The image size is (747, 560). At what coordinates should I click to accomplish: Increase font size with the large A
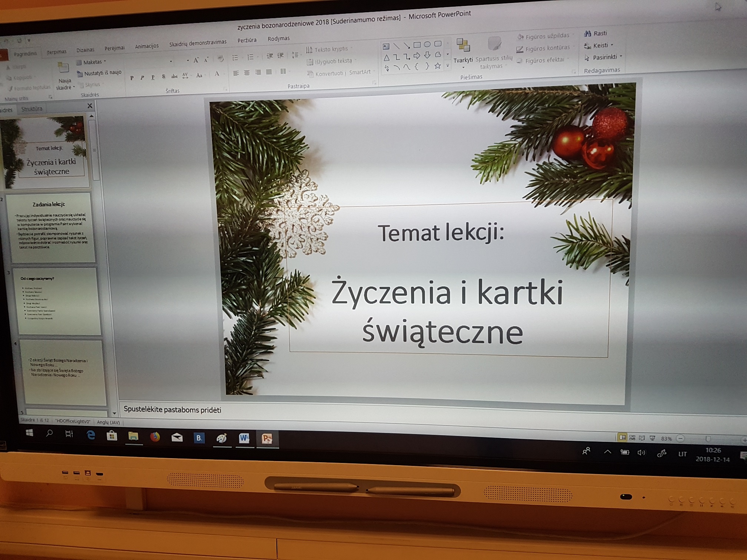click(x=196, y=60)
